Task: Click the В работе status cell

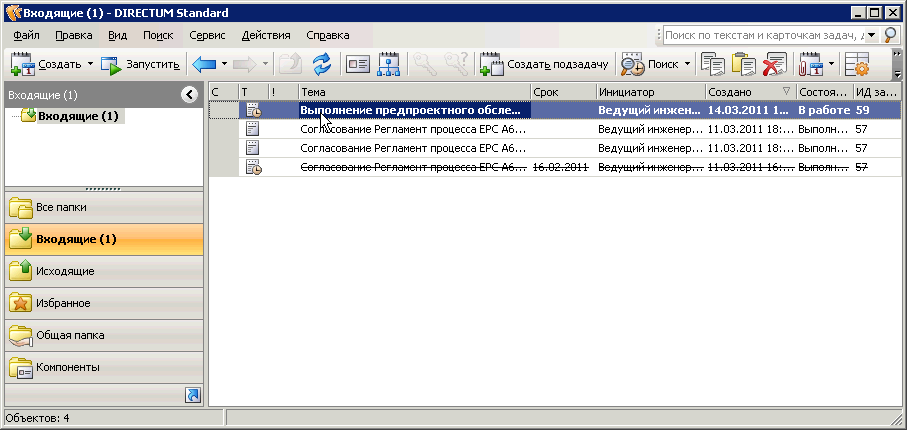Action: (x=824, y=110)
